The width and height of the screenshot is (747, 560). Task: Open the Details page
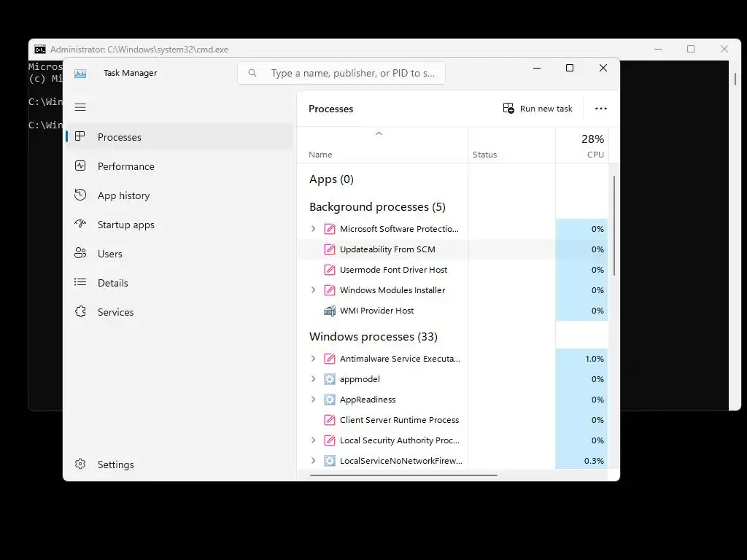(x=180, y=283)
